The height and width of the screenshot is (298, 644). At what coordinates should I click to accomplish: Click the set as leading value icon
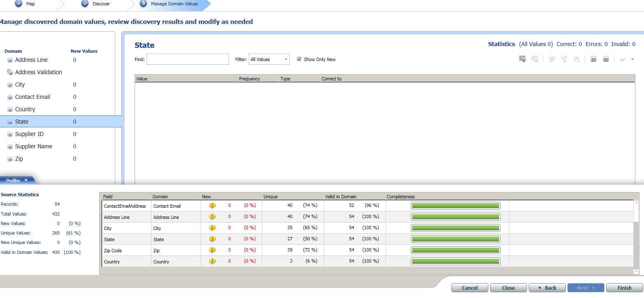[577, 59]
